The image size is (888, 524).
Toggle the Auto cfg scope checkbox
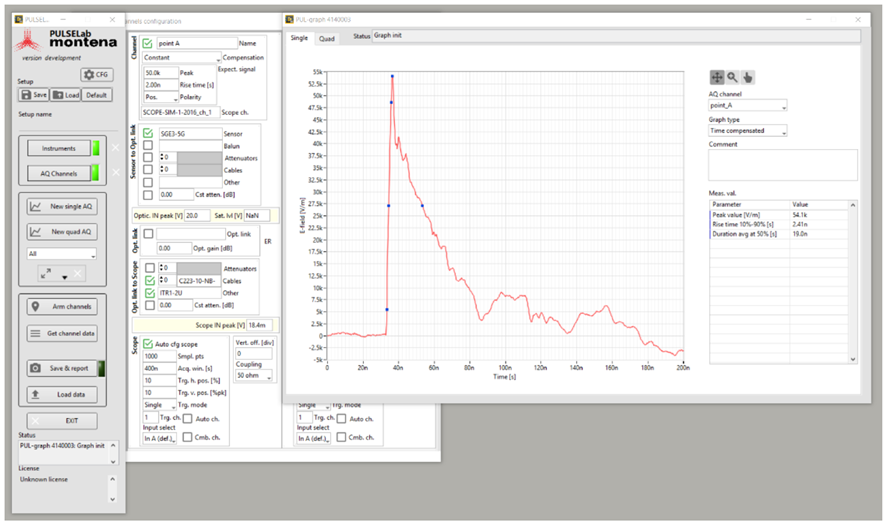click(x=148, y=344)
